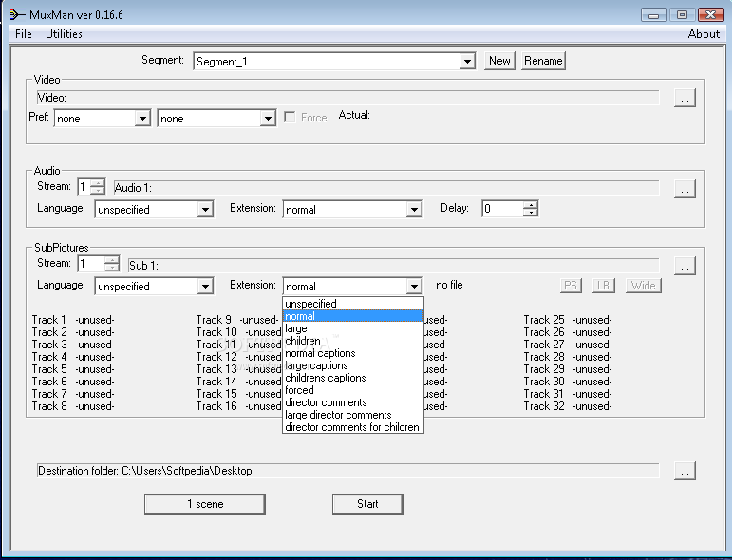Toggle the Force checkbox
732x560 pixels.
click(290, 117)
